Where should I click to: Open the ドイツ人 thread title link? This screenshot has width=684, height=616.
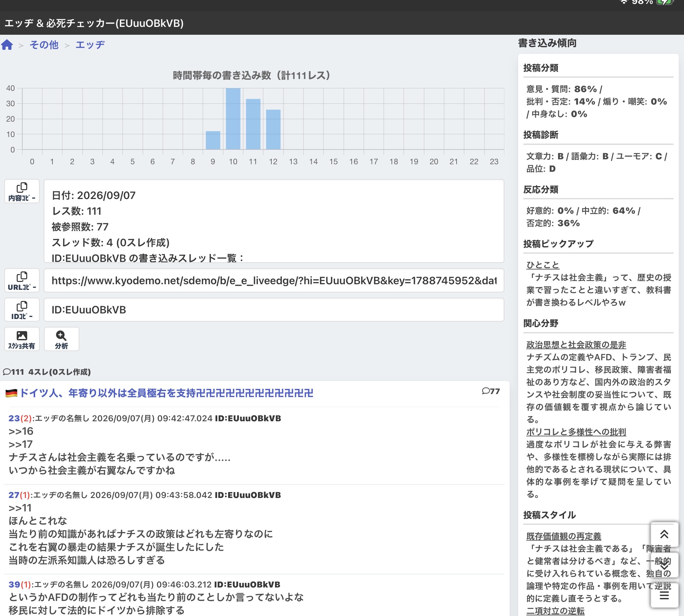coord(166,393)
